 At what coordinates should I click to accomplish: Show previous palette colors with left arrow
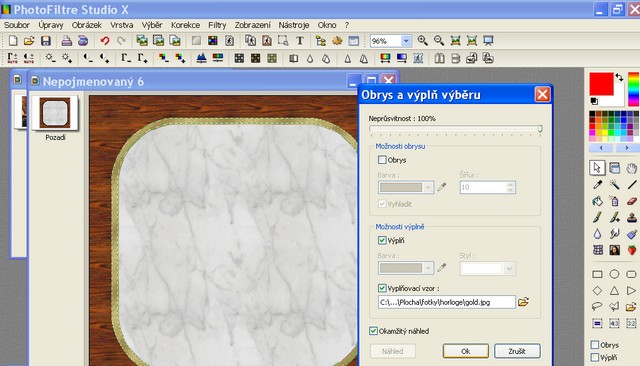point(601,148)
